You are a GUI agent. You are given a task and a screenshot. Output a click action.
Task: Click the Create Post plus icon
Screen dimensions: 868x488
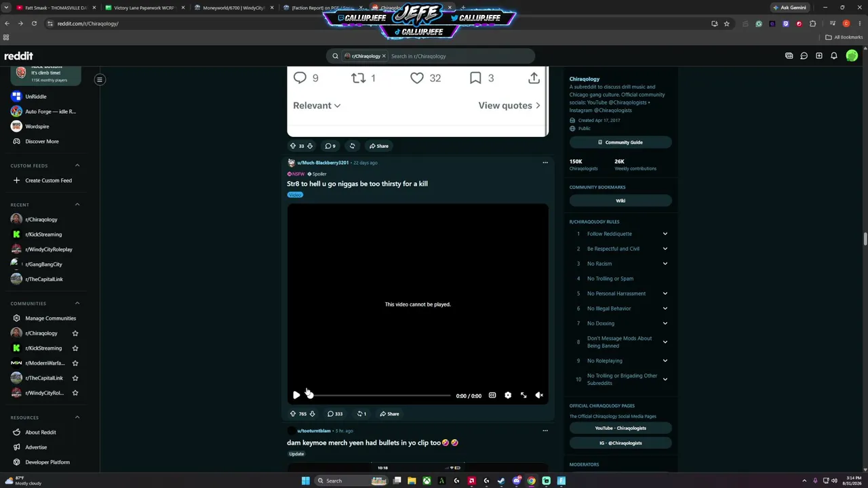(x=819, y=56)
